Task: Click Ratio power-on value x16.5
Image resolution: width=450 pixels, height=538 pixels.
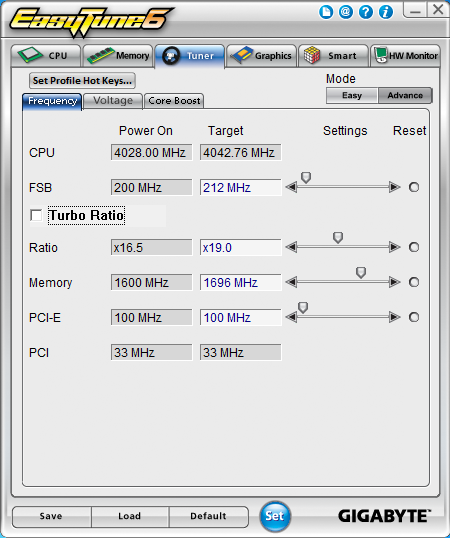Action: 151,247
